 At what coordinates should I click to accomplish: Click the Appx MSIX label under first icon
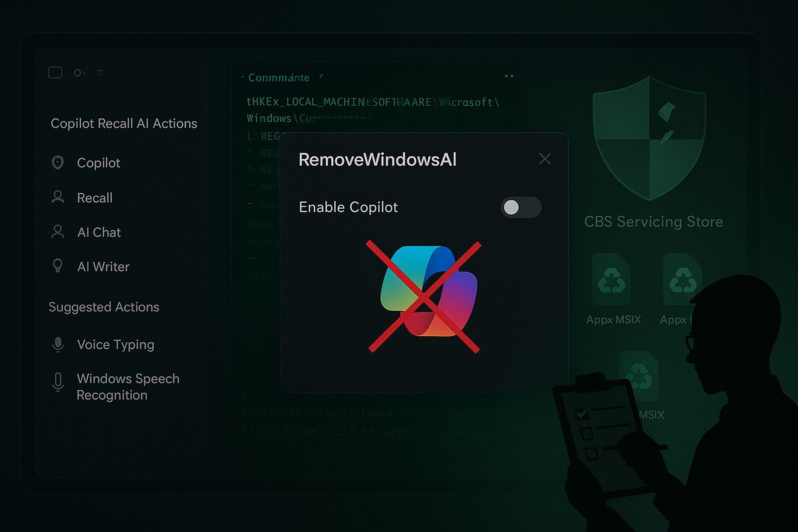pos(613,320)
